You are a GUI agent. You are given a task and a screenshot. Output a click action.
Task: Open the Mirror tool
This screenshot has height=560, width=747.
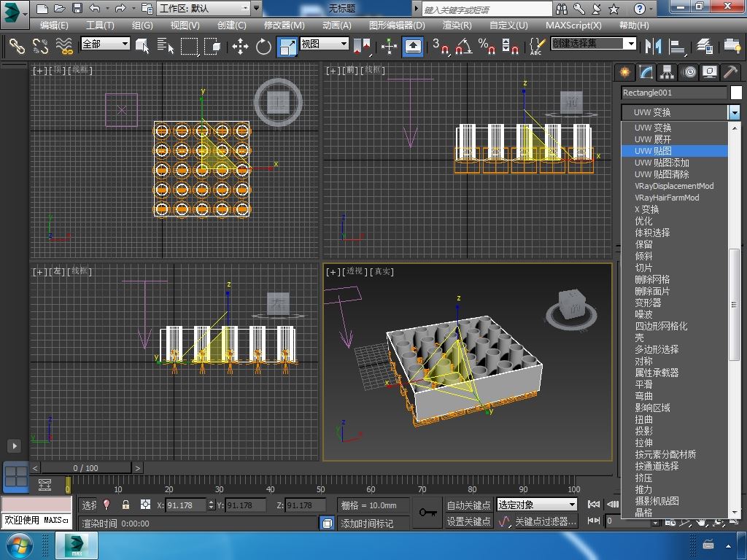pos(651,46)
